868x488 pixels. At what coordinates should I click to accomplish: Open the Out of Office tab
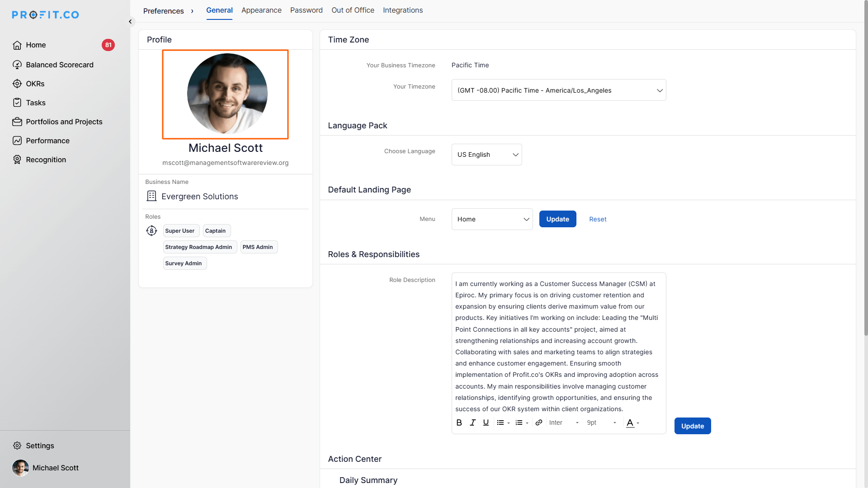pos(353,10)
